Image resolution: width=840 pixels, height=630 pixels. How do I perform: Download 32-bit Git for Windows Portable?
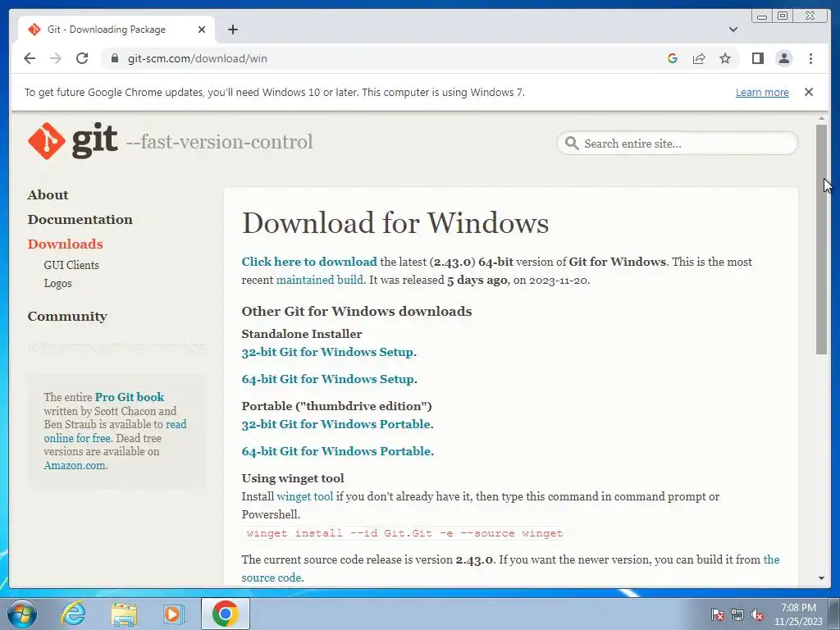[336, 424]
